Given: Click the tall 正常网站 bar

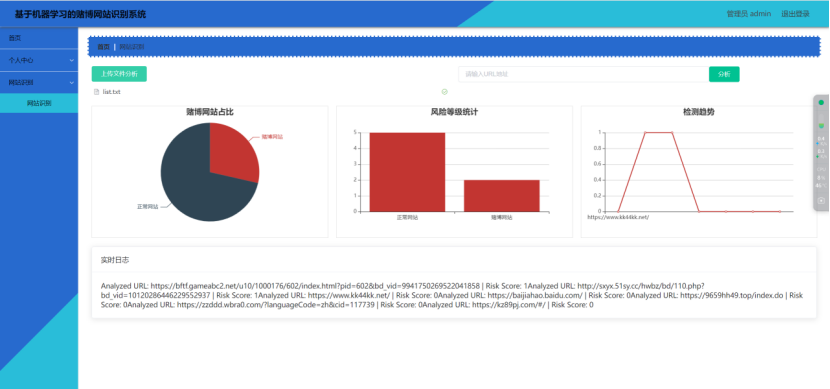Looking at the screenshot, I should click(407, 172).
